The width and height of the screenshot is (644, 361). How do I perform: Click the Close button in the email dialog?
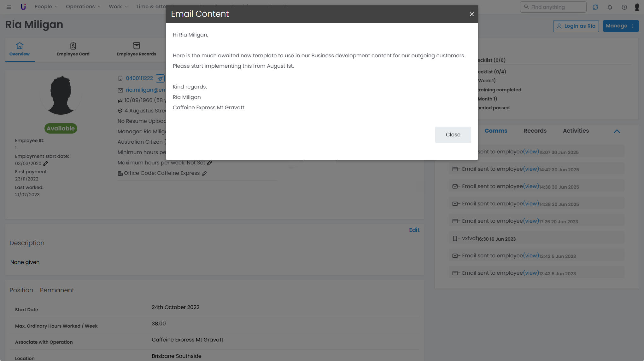tap(453, 135)
